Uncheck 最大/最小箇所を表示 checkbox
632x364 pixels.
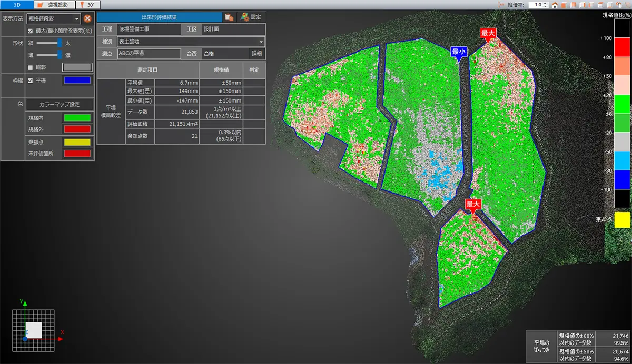tap(31, 31)
